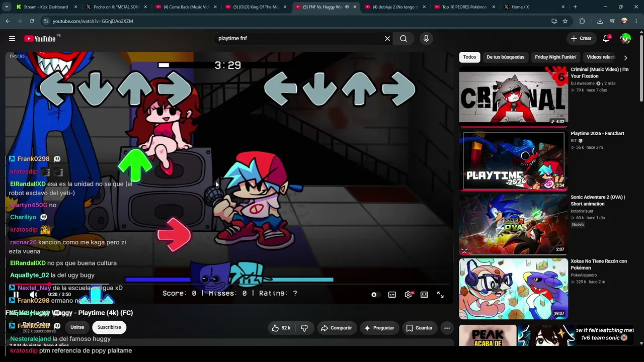Open a new browser tab
This screenshot has width=644, height=362.
575,7
